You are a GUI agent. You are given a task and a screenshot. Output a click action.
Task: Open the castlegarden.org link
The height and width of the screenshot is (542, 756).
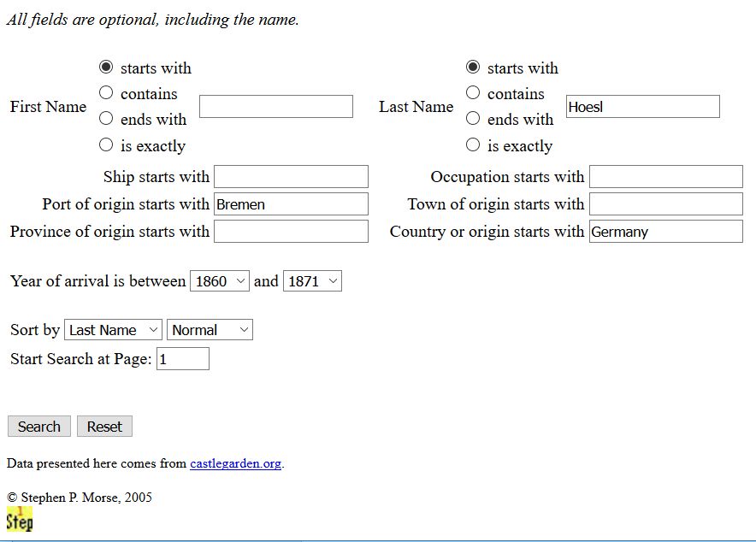point(236,463)
